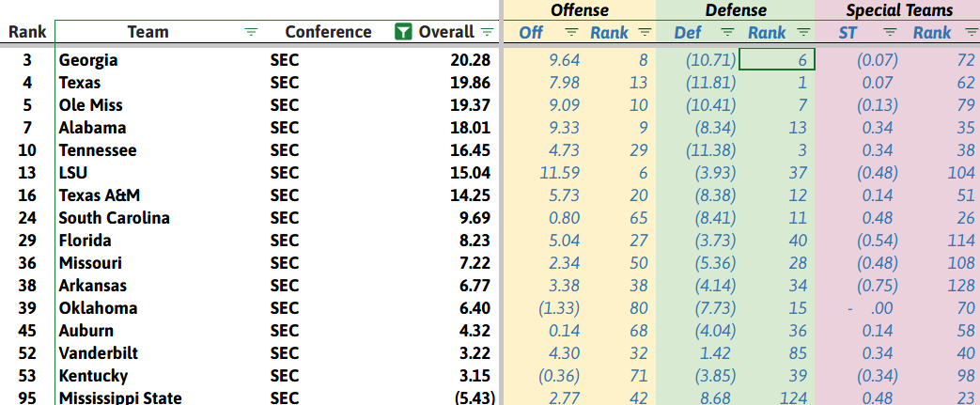Select Kentucky's defense rank 39

798,376
